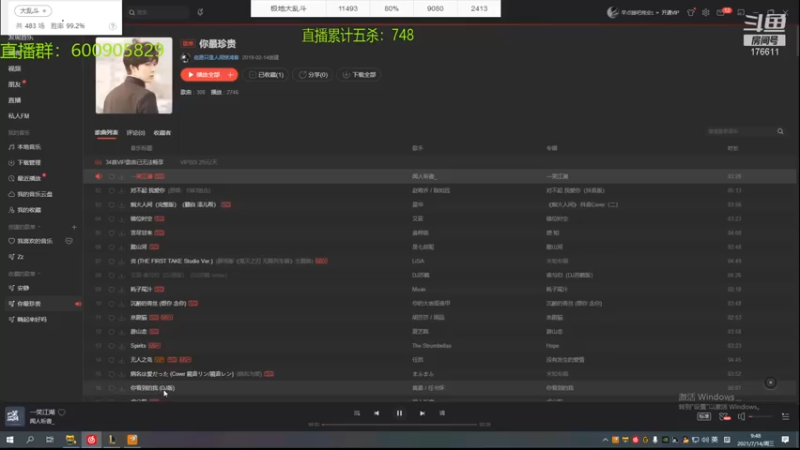Collapse the 收藏的歌单 sidebar section
The height and width of the screenshot is (450, 800).
coord(24,274)
